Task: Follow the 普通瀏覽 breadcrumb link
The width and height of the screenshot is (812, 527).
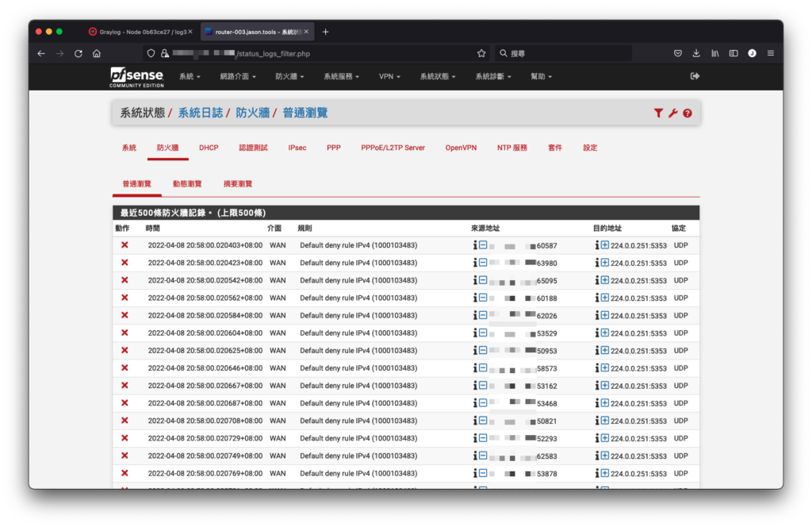Action: tap(305, 113)
